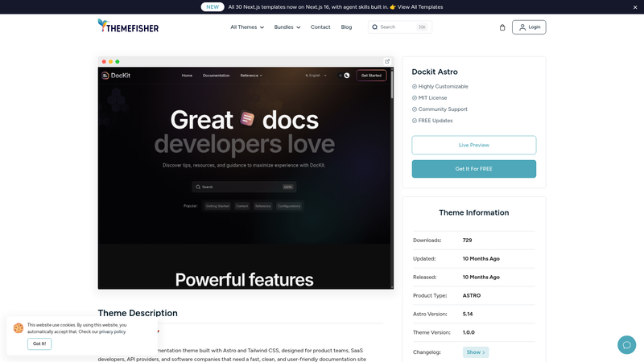The height and width of the screenshot is (362, 644).
Task: Click the FREE Updates feature text
Action: [x=436, y=121]
